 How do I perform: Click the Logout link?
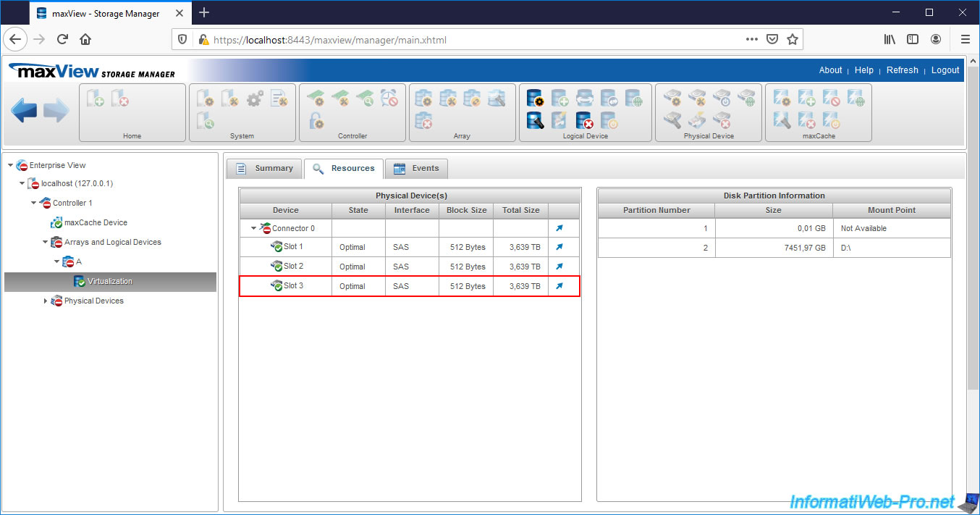(x=945, y=70)
